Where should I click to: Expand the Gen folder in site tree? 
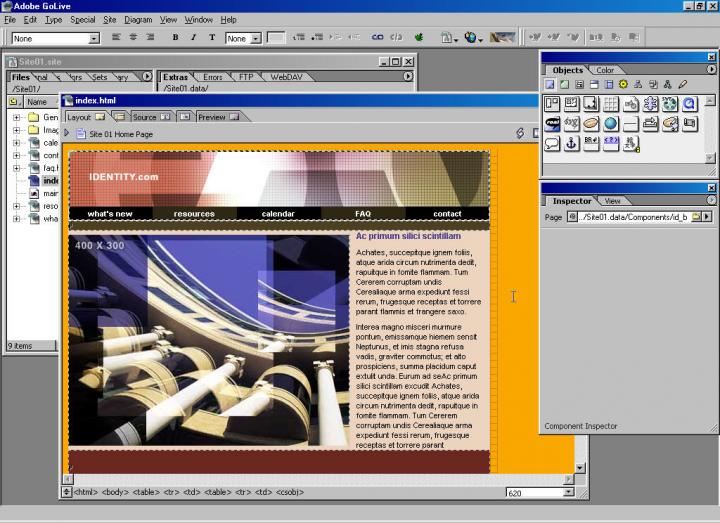[16, 117]
